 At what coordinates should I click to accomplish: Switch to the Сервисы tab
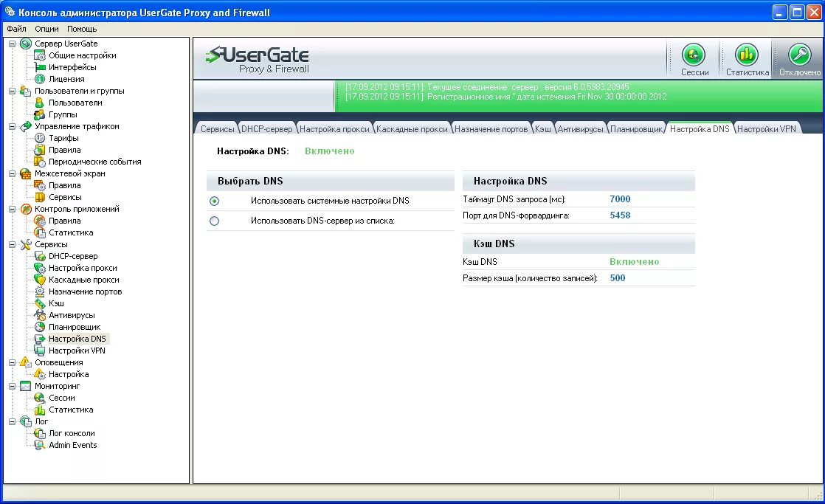(x=217, y=129)
